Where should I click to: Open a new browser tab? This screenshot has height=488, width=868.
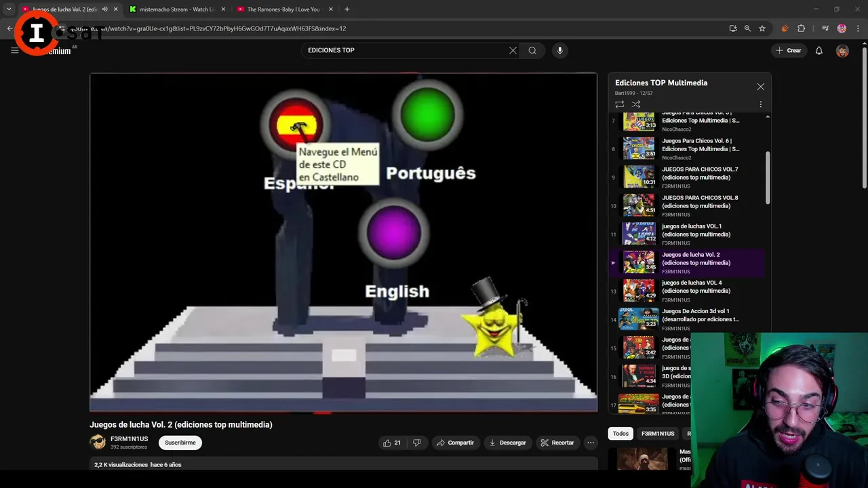[x=347, y=9]
